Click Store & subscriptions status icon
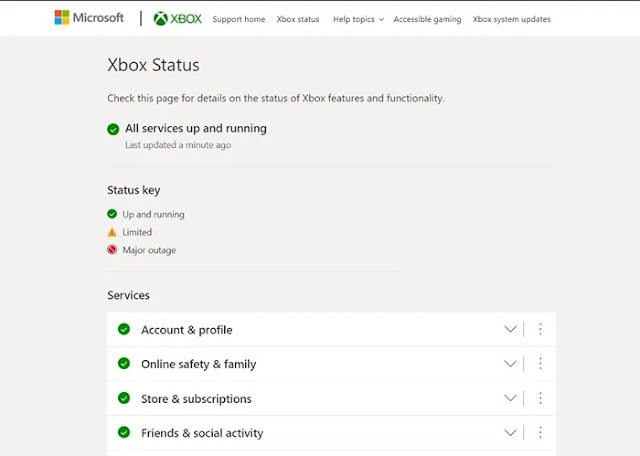 (x=124, y=398)
